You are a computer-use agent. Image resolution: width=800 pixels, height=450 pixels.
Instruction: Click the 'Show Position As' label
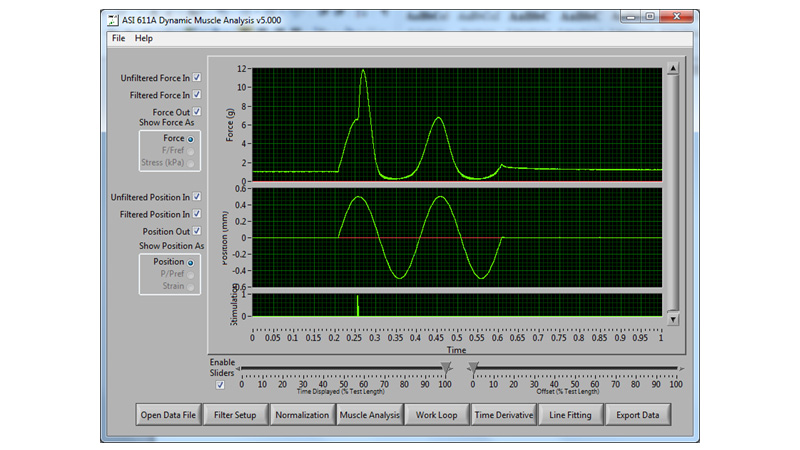171,246
